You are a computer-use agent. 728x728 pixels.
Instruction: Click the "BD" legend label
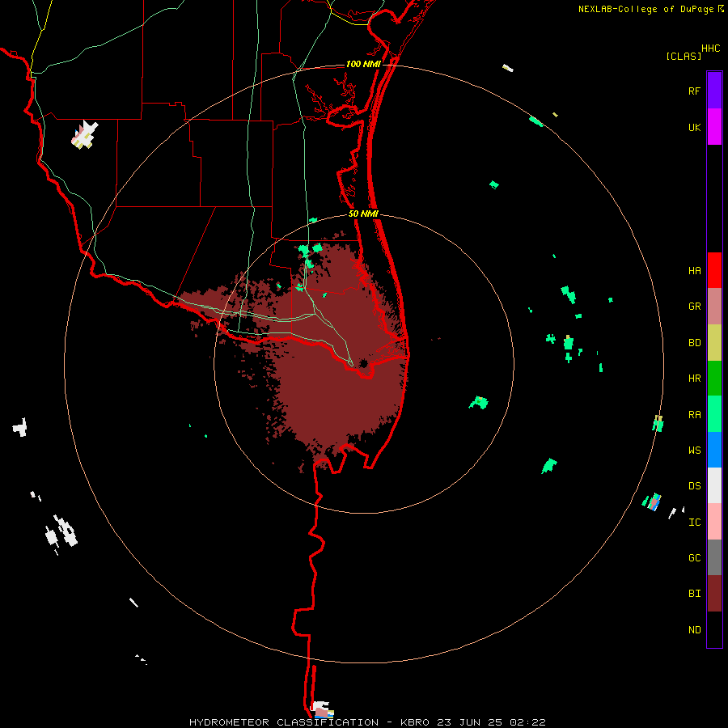[x=694, y=343]
